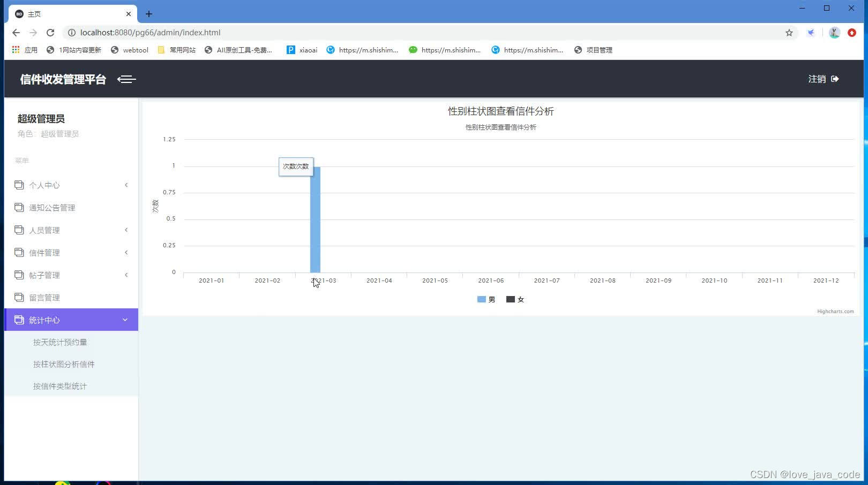This screenshot has height=485, width=868.
Task: Click the 主页 browser tab
Action: (x=73, y=14)
